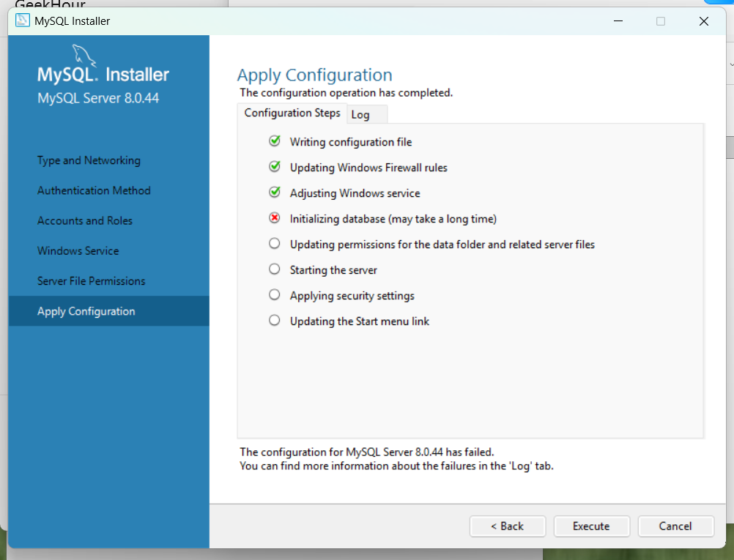
Task: Click 'Starting the server' step text
Action: tap(333, 270)
